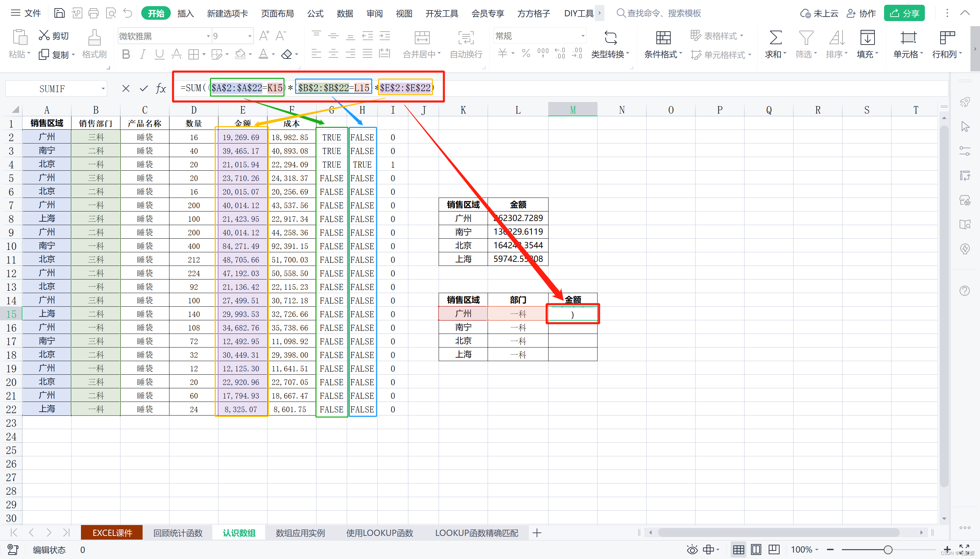Click the Merge and Center (合并居中) icon

pos(422,38)
